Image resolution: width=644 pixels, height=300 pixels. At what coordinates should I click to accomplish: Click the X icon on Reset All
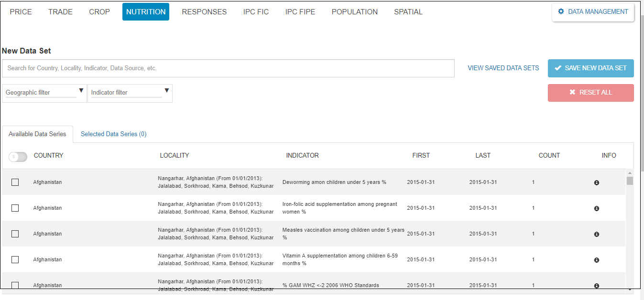pyautogui.click(x=572, y=93)
